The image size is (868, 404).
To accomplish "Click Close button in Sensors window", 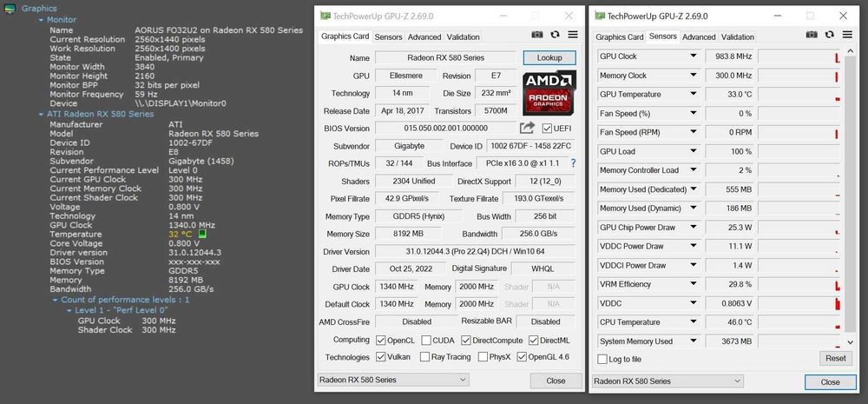I will click(x=831, y=381).
